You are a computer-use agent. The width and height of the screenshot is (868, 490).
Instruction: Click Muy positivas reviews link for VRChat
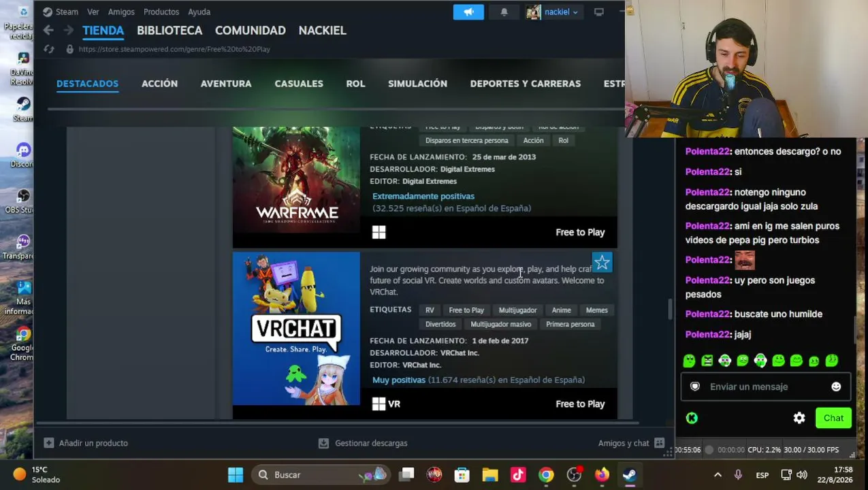coord(399,380)
